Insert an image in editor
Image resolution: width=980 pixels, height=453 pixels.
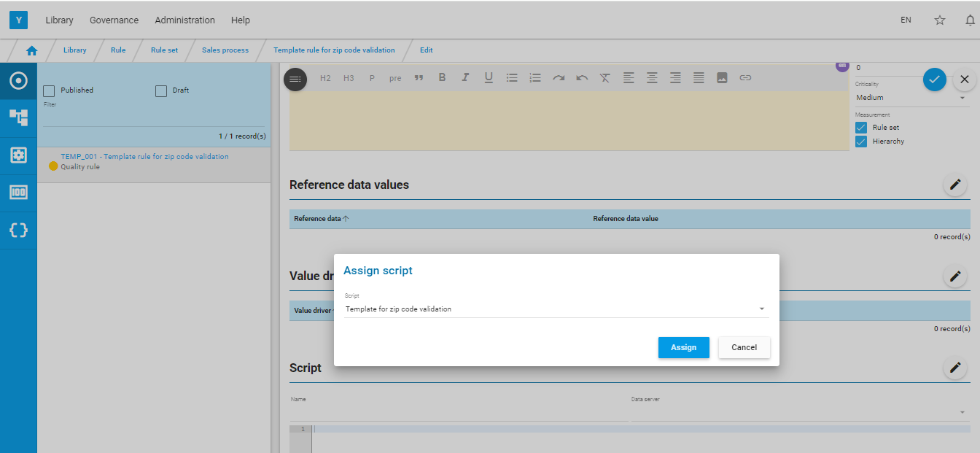tap(722, 77)
